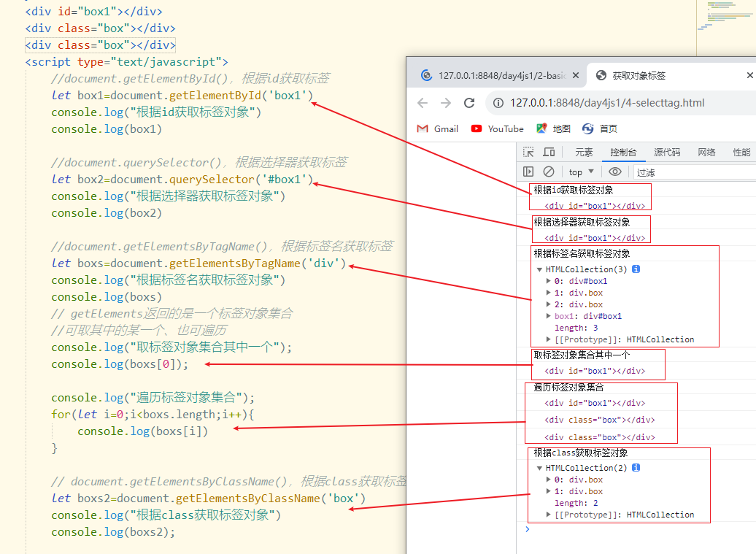
Task: Click the length: 2 property line
Action: click(576, 503)
